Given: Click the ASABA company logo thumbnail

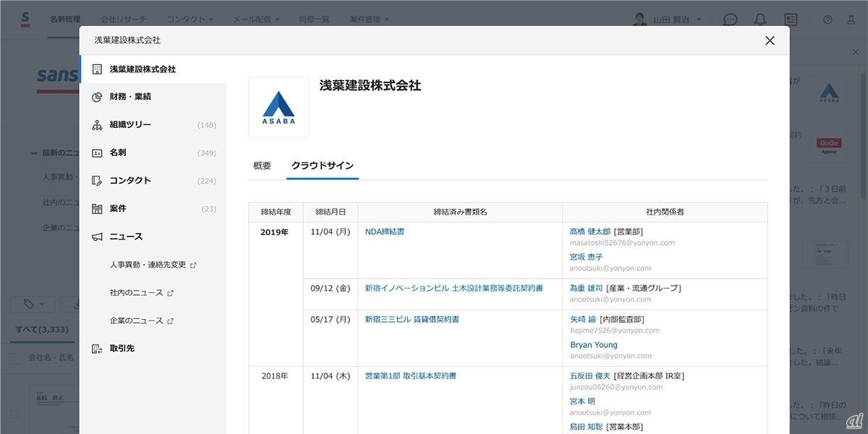Looking at the screenshot, I should pos(278,107).
